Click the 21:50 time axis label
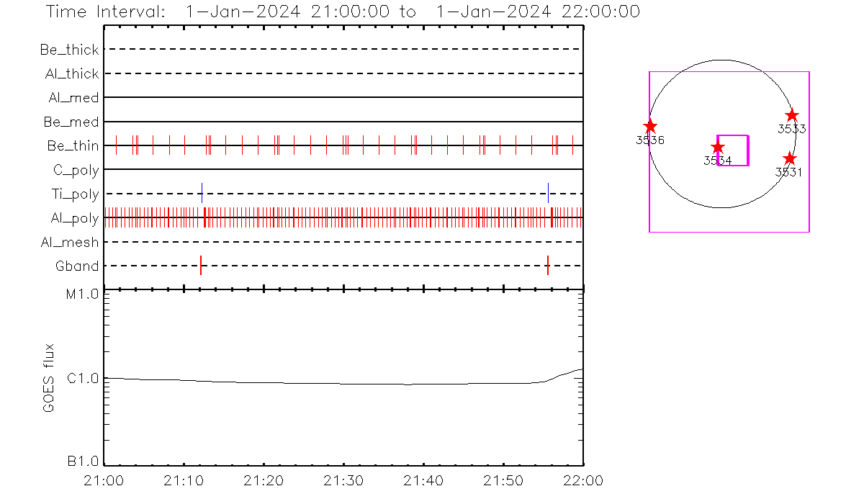The image size is (864, 504). coord(503,480)
